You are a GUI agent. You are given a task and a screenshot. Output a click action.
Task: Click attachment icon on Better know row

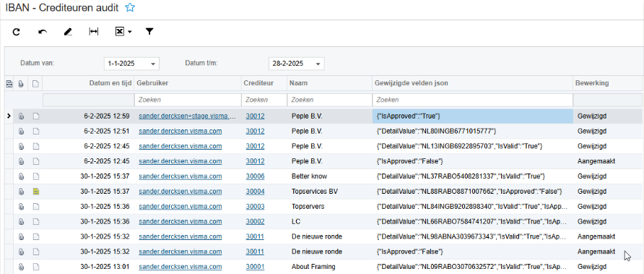tap(21, 176)
